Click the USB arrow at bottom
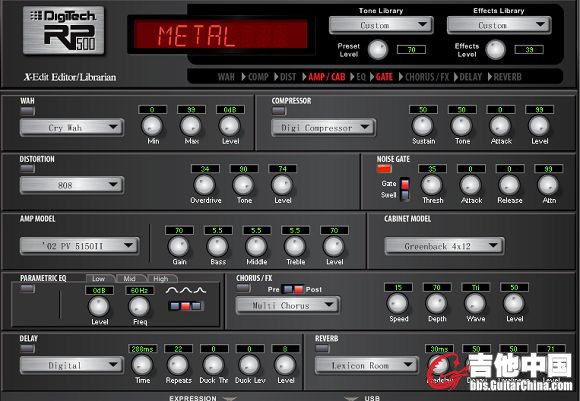 tap(351, 398)
